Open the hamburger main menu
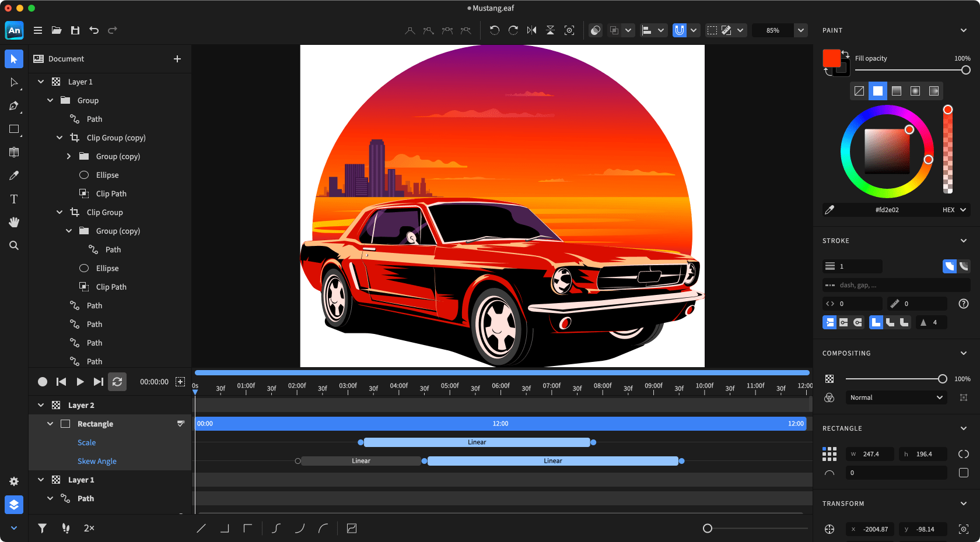 pyautogui.click(x=38, y=30)
